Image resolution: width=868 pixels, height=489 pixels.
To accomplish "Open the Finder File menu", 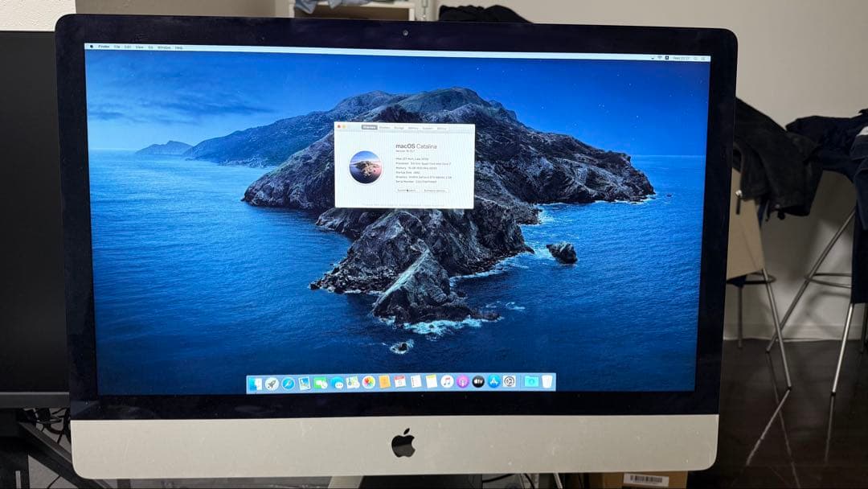I will [117, 47].
